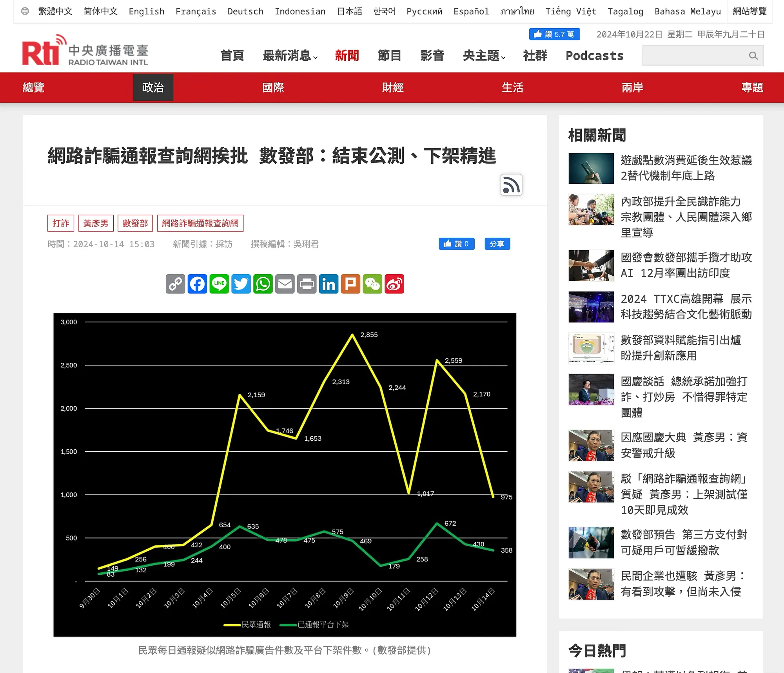The width and height of the screenshot is (784, 673).
Task: Share article on Plurk icon
Action: coord(350,284)
